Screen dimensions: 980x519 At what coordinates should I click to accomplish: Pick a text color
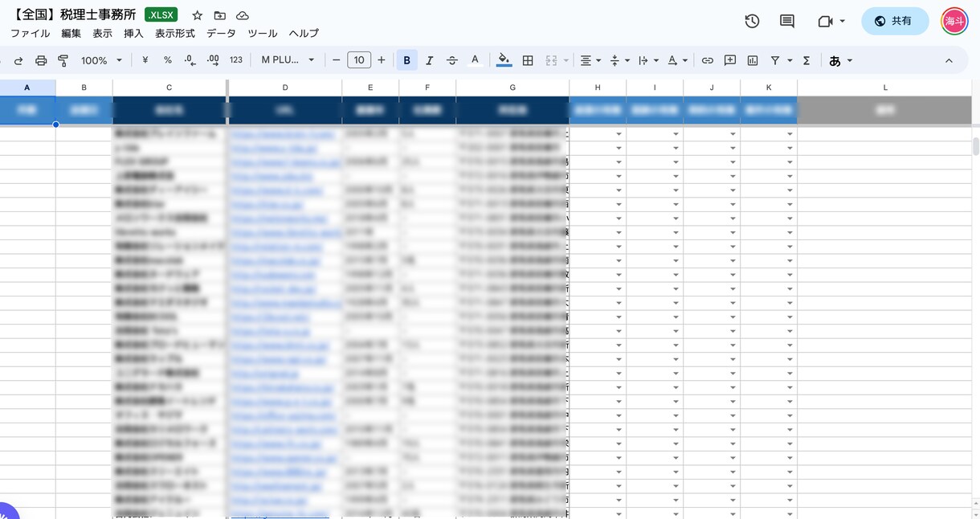[x=475, y=60]
